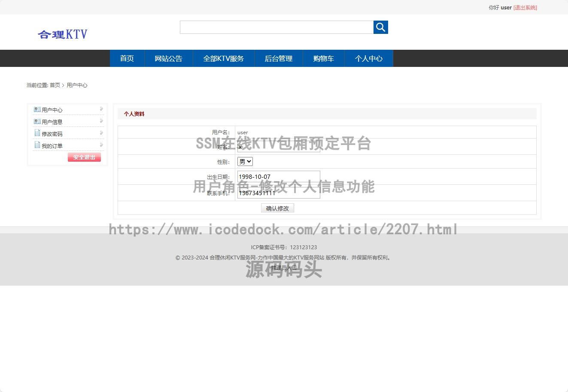Open 用户信息 in the sidebar

(x=52, y=122)
